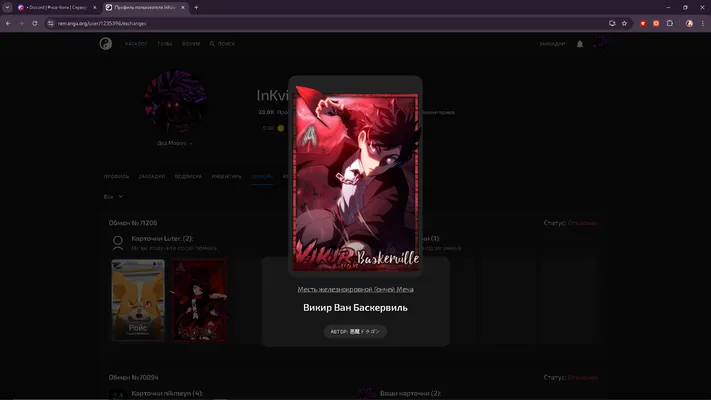Open the tab search dropdown arrow
This screenshot has height=400, width=711.
click(x=7, y=7)
